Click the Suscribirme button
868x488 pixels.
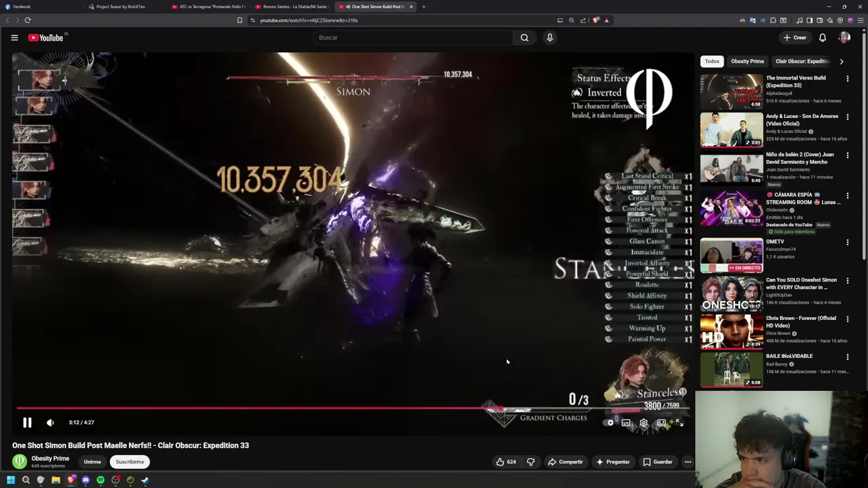pos(130,462)
